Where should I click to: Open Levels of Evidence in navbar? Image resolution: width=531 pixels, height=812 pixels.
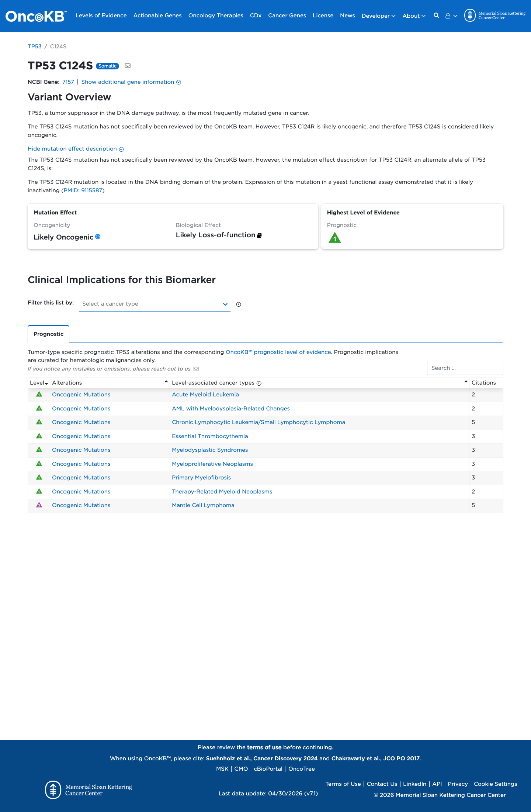pos(101,16)
